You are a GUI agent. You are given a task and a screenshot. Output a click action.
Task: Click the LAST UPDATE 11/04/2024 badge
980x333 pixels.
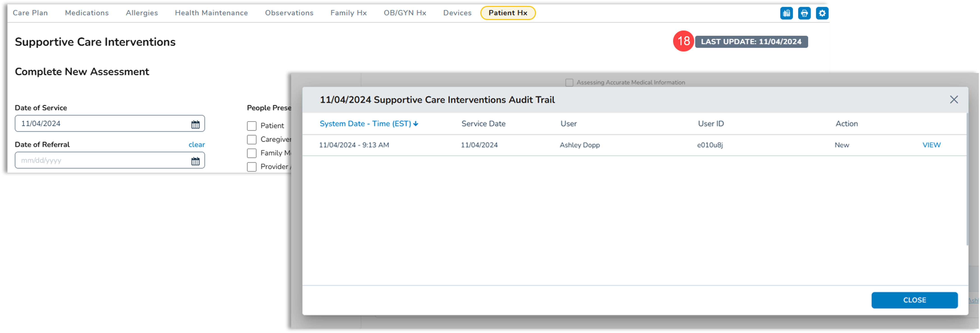point(751,42)
